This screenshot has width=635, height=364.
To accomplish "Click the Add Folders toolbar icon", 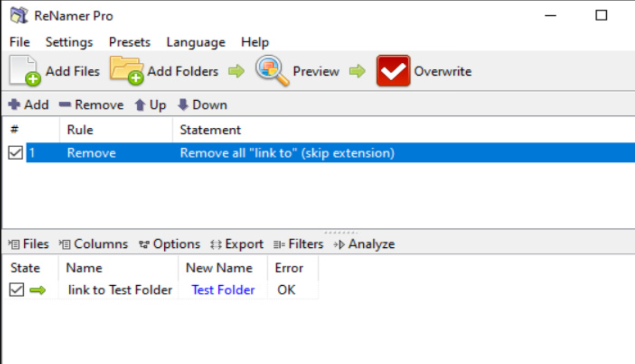I will click(127, 71).
